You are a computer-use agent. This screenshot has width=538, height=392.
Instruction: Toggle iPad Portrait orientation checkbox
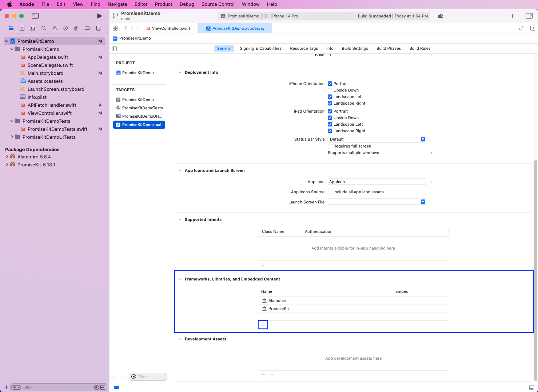click(330, 111)
